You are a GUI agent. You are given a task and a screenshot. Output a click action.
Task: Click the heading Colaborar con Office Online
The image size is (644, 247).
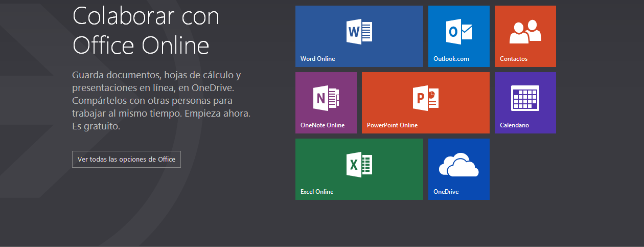(146, 31)
